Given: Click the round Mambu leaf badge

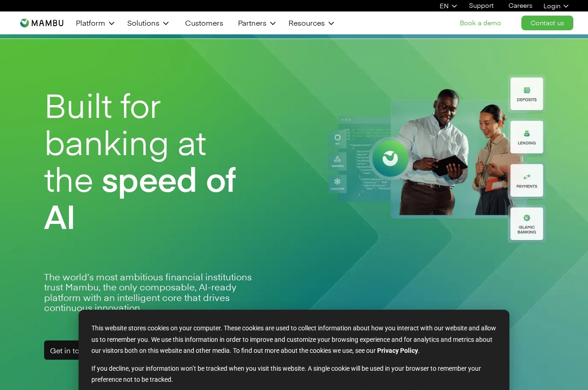Looking at the screenshot, I should 390,159.
